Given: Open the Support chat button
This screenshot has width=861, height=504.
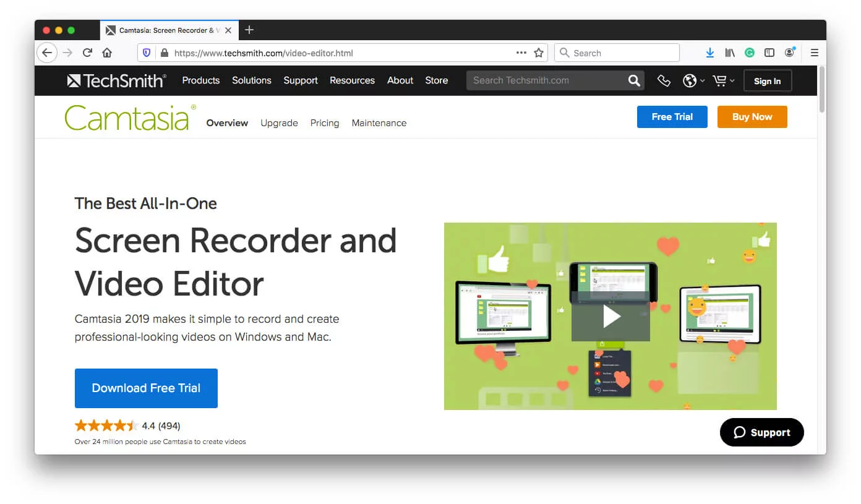Looking at the screenshot, I should click(x=762, y=432).
